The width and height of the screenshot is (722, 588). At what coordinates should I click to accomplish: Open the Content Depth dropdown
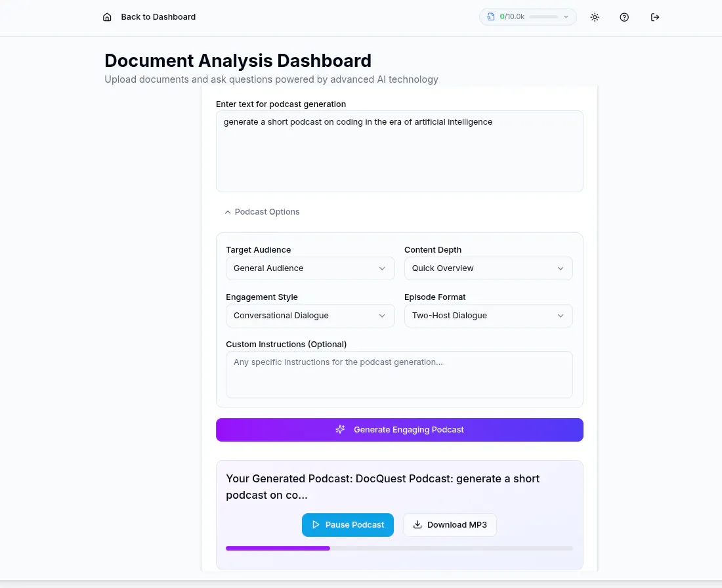[x=488, y=268]
